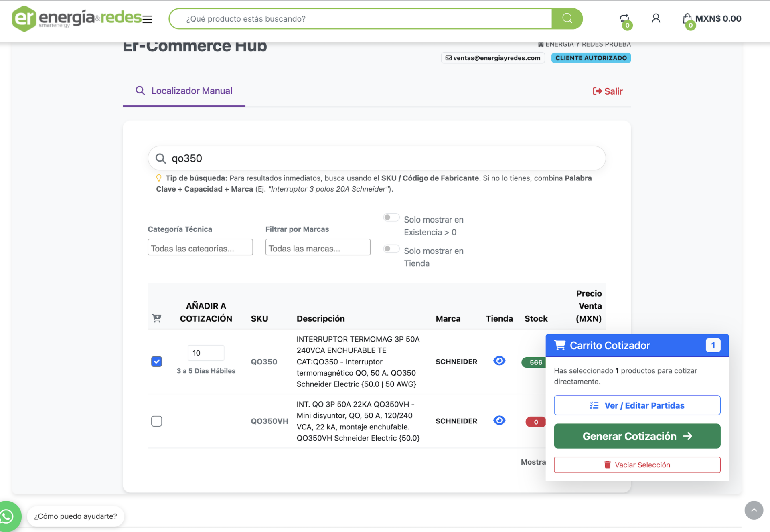Check the QO350VH product checkbox
The width and height of the screenshot is (770, 532).
(157, 421)
